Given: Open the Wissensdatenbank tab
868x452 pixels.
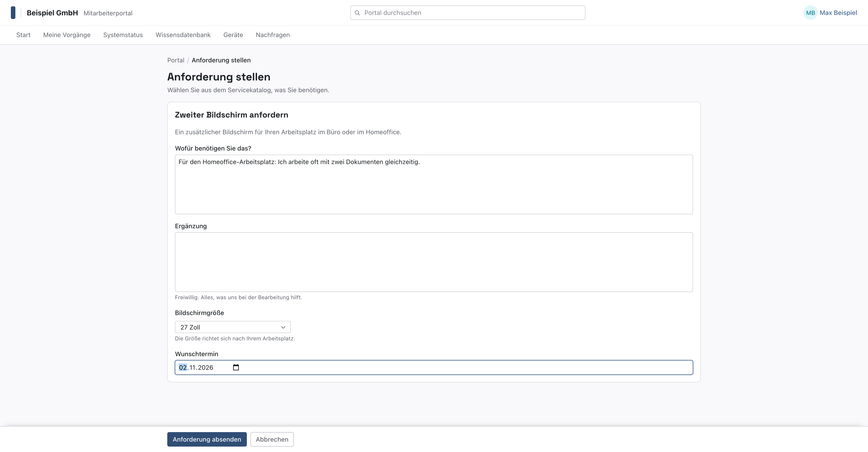Looking at the screenshot, I should coord(183,35).
